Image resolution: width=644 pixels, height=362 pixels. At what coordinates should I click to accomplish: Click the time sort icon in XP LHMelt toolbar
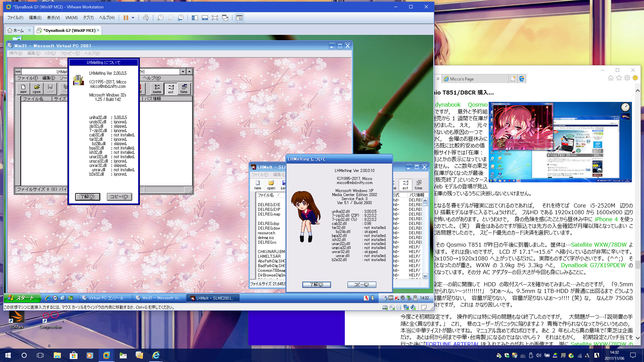(x=419, y=185)
